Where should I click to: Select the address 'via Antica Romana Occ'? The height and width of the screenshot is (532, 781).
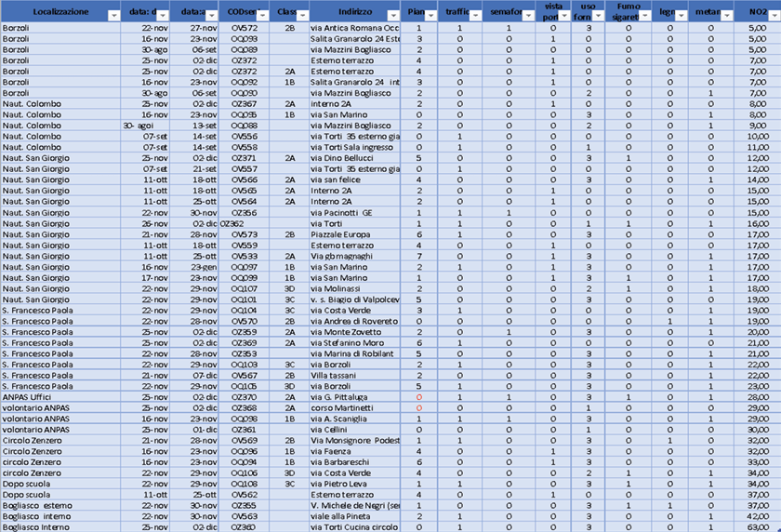[354, 28]
